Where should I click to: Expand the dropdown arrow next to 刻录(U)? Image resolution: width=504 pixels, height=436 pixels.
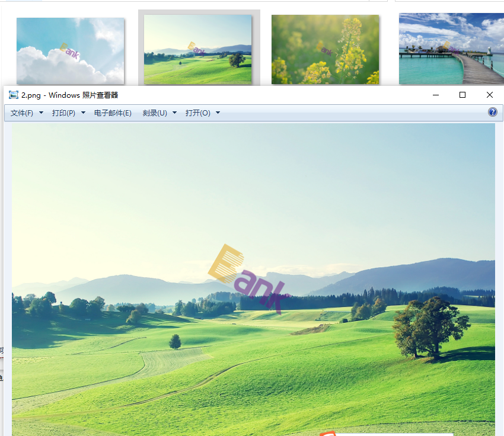[174, 113]
